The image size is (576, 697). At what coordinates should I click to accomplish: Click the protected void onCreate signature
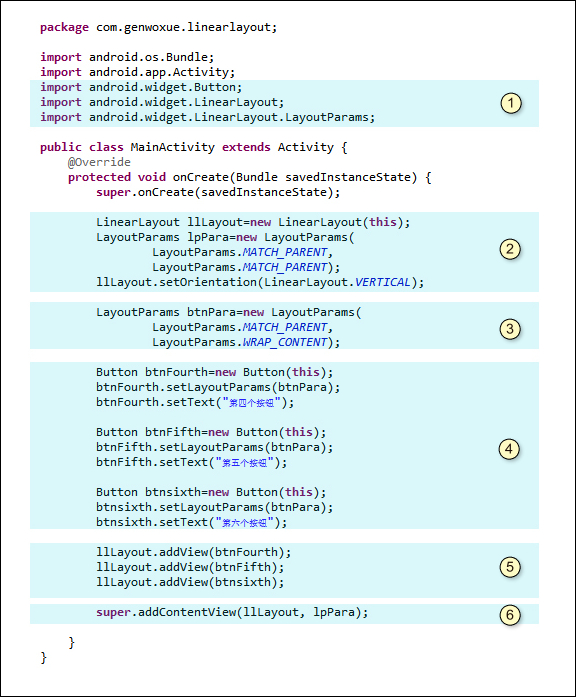[x=249, y=177]
